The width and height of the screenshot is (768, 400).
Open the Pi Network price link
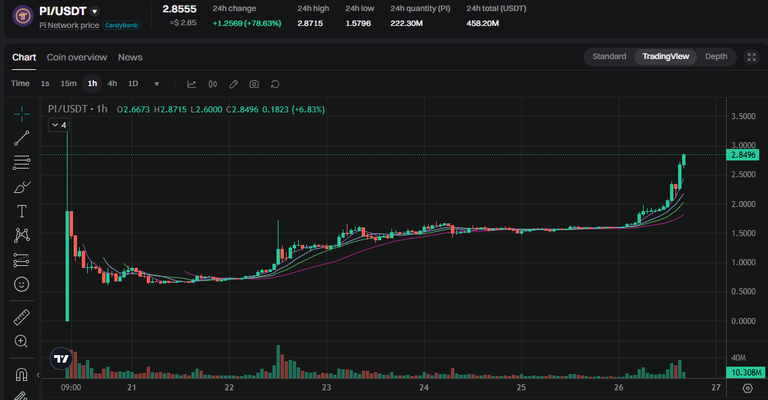coord(69,25)
